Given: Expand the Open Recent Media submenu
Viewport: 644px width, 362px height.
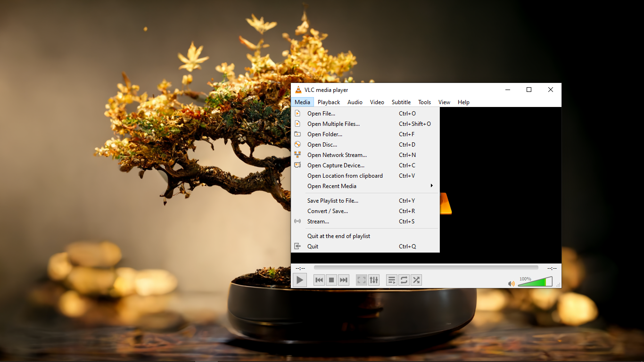Looking at the screenshot, I should [x=365, y=186].
